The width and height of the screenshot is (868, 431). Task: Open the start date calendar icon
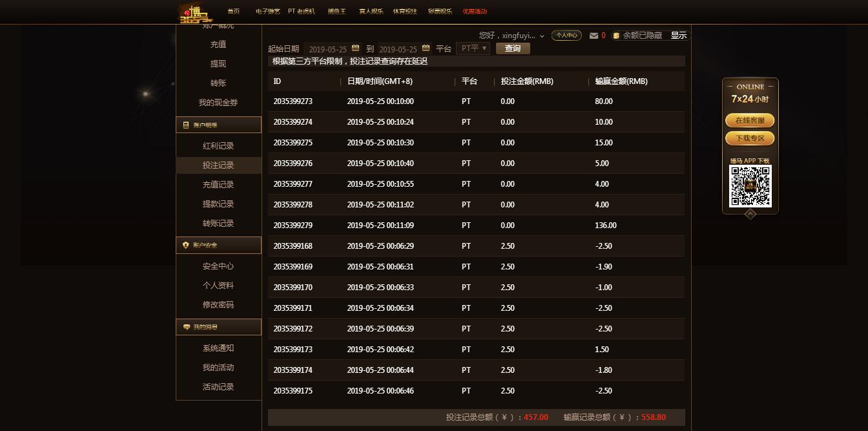pos(355,48)
